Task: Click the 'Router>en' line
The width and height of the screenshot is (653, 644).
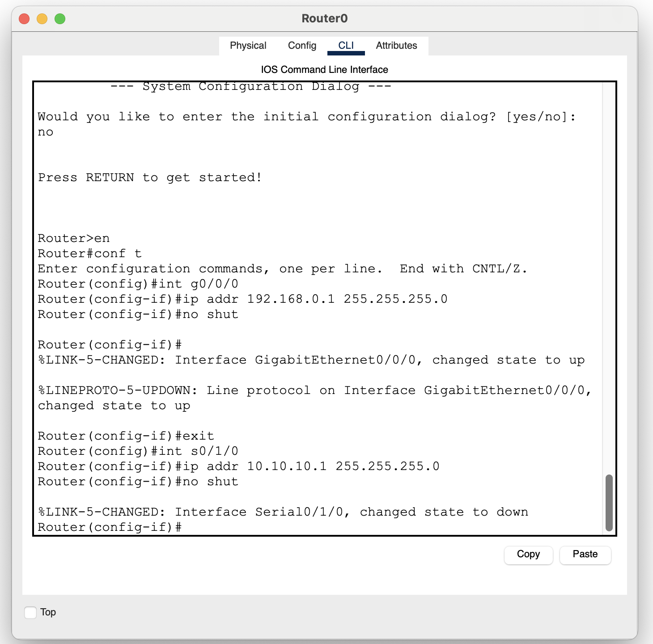Action: pyautogui.click(x=74, y=238)
